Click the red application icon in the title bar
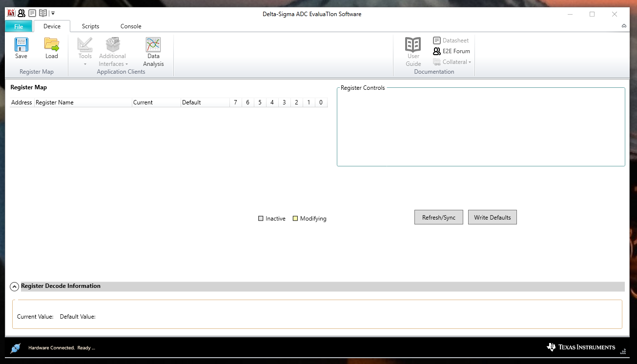 click(x=11, y=13)
